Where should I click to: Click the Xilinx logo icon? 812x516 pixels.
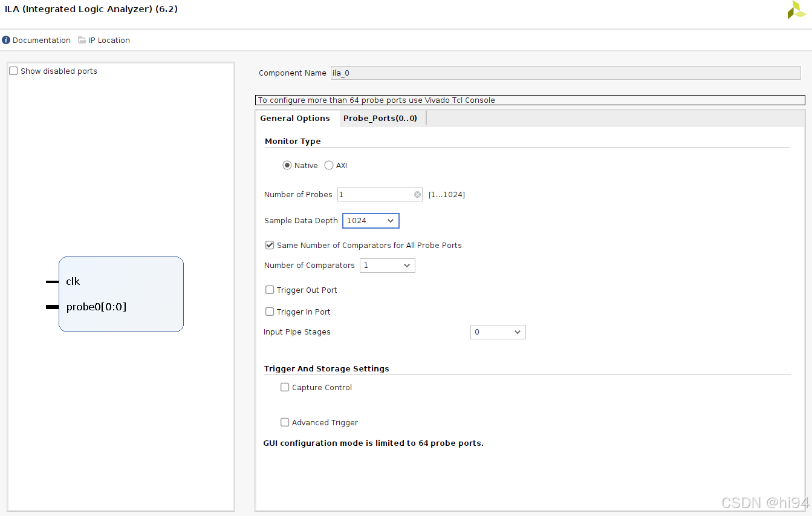796,10
